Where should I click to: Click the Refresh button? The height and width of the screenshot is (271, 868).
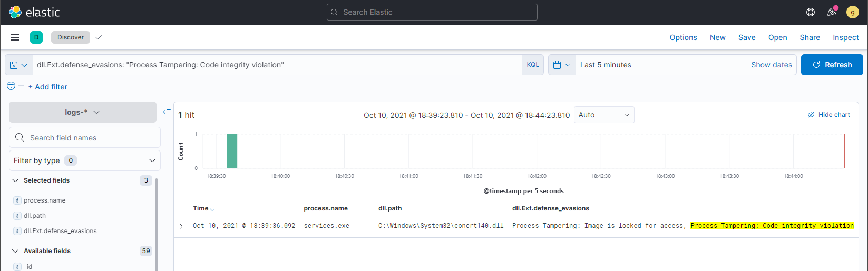coord(832,65)
